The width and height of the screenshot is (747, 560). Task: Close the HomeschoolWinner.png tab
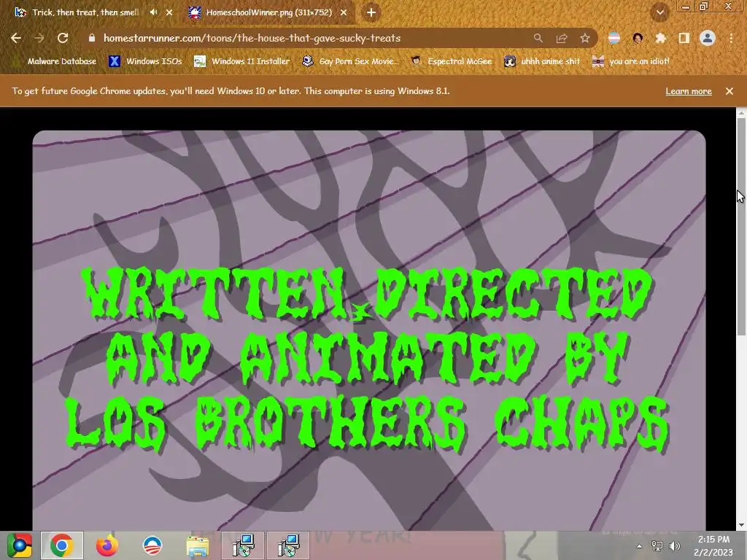pyautogui.click(x=344, y=12)
